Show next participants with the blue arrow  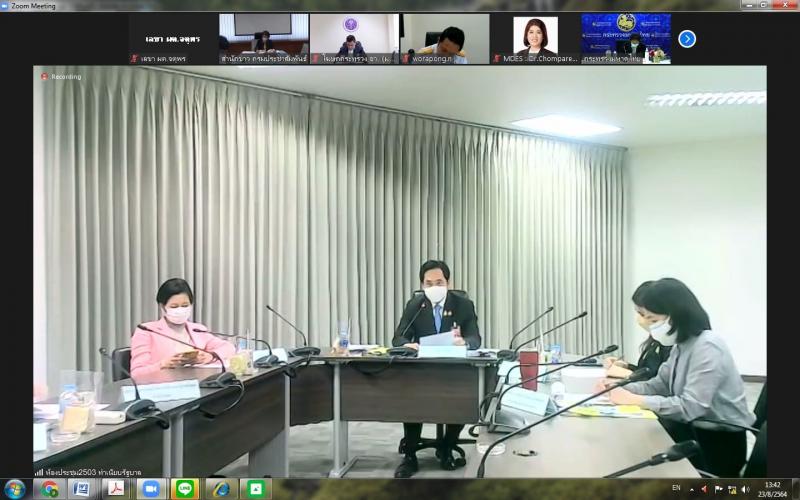point(687,39)
